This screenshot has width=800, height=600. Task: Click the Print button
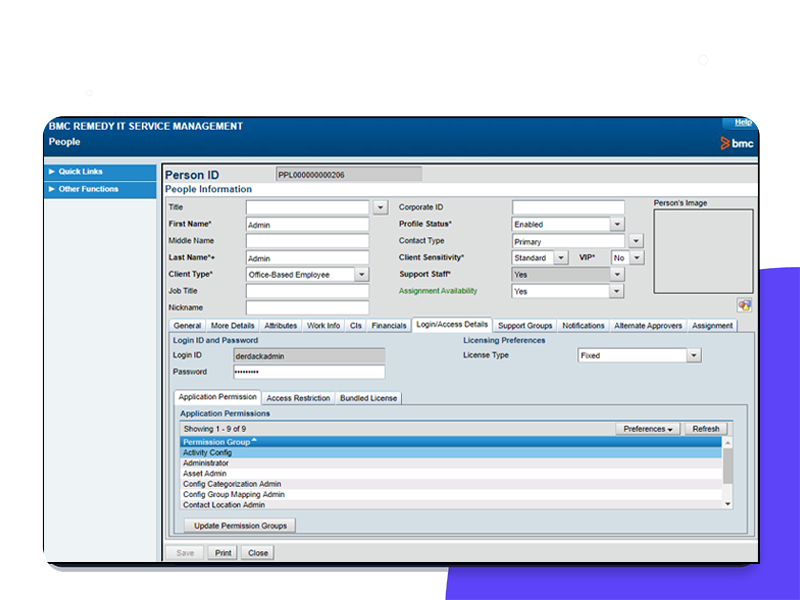point(223,553)
